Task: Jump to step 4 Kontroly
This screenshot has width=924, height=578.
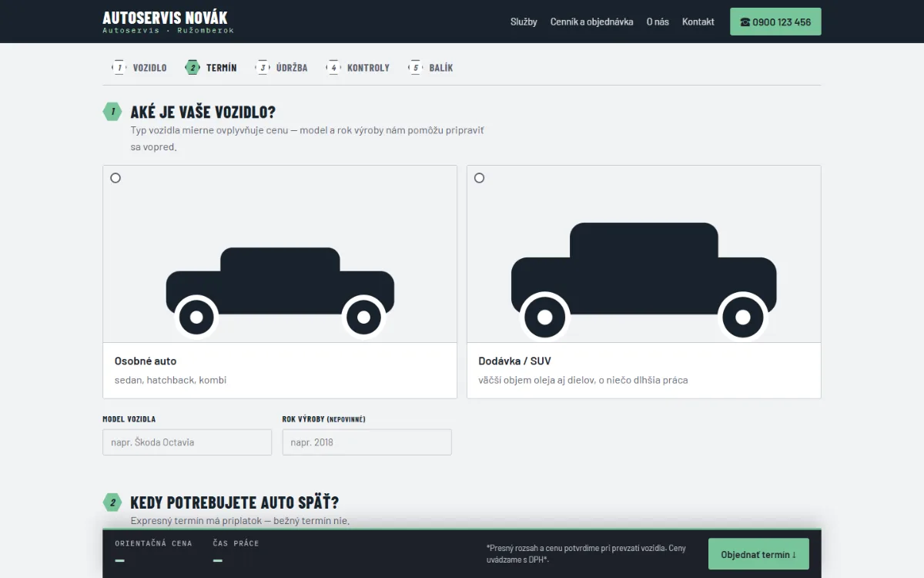Action: pos(358,68)
